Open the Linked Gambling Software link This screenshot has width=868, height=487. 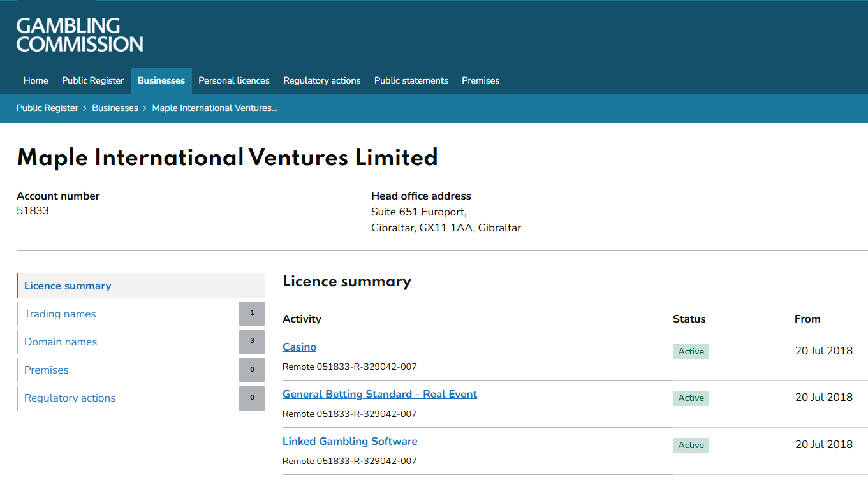click(349, 441)
